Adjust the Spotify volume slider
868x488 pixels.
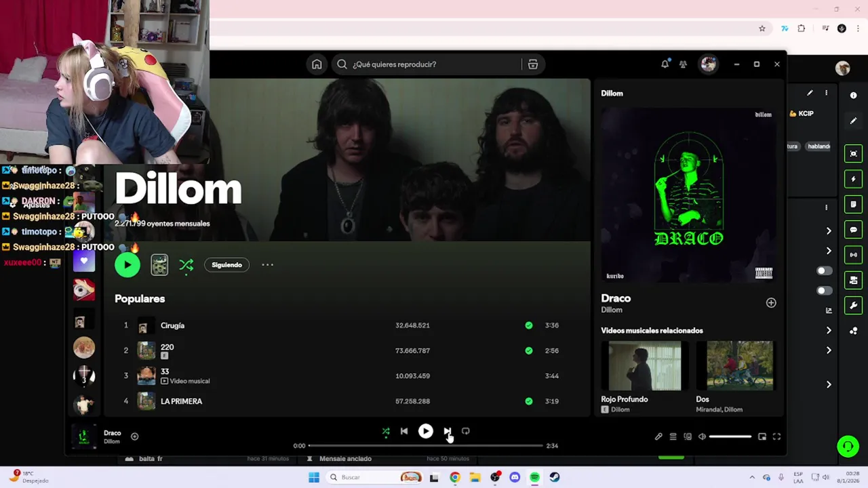click(730, 436)
